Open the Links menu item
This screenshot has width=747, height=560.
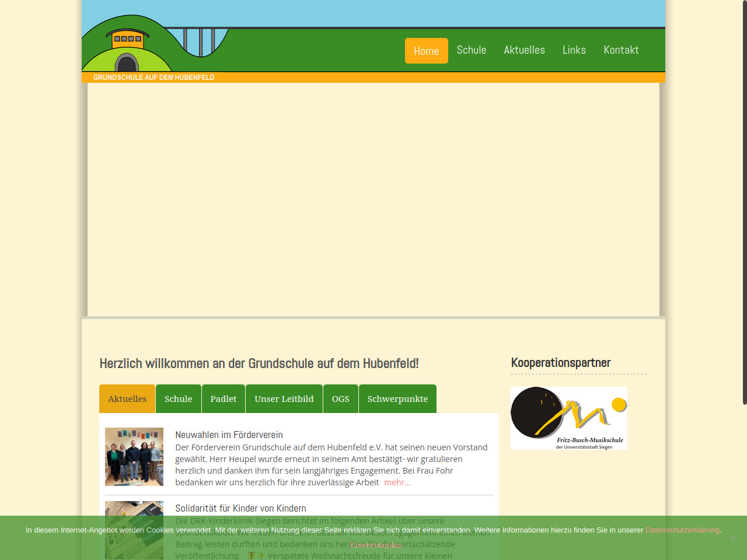574,50
